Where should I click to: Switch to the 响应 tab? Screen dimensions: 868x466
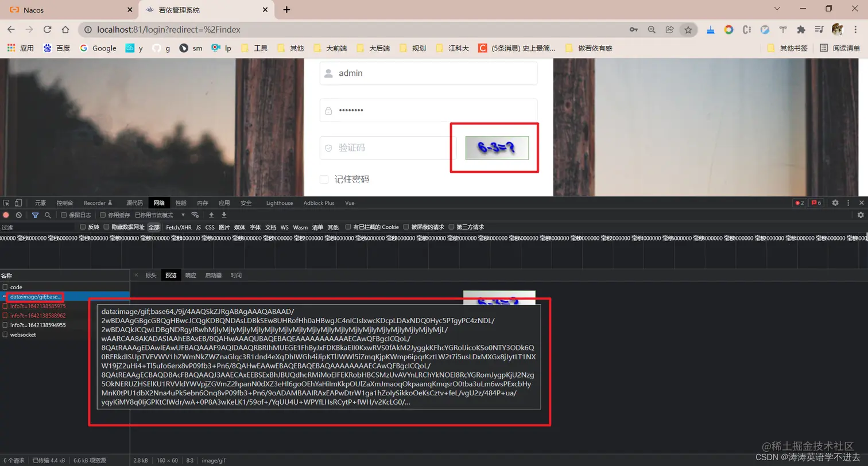point(190,275)
